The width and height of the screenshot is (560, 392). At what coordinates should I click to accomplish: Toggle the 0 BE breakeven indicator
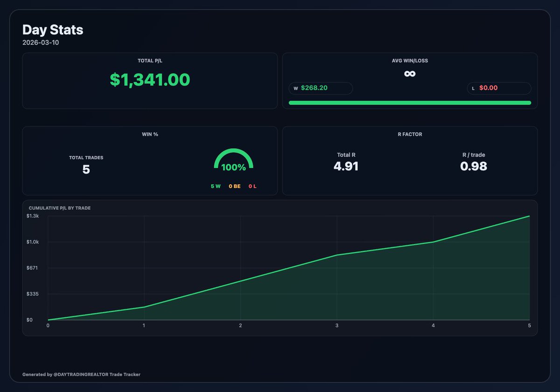tap(235, 186)
